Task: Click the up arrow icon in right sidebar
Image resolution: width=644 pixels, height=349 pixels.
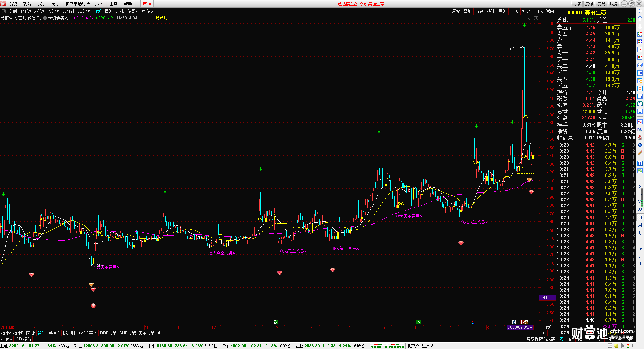Action: pyautogui.click(x=640, y=19)
